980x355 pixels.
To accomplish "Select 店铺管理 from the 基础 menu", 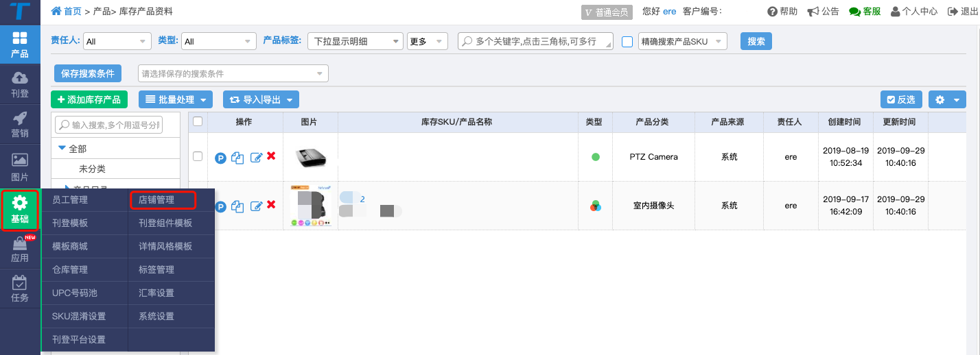I will pos(163,200).
